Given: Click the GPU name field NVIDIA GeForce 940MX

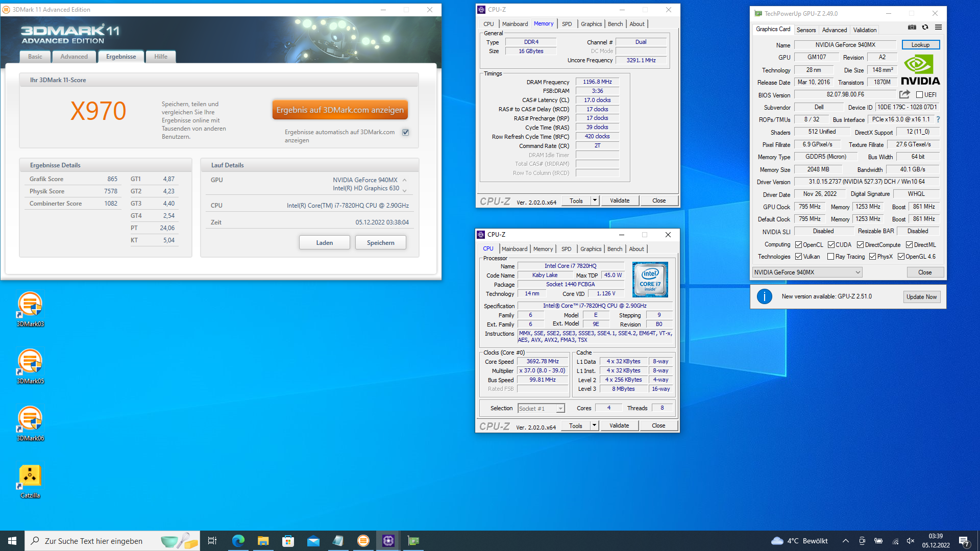Looking at the screenshot, I should tap(845, 45).
